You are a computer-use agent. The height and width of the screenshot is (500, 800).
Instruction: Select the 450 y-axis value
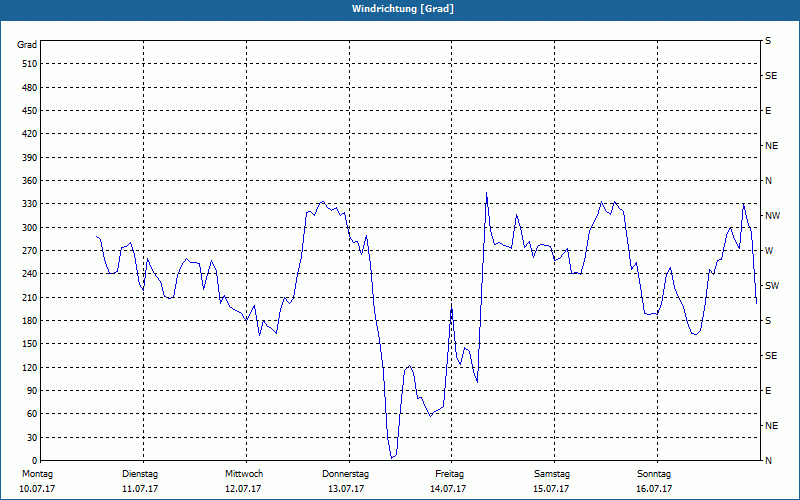pyautogui.click(x=30, y=111)
